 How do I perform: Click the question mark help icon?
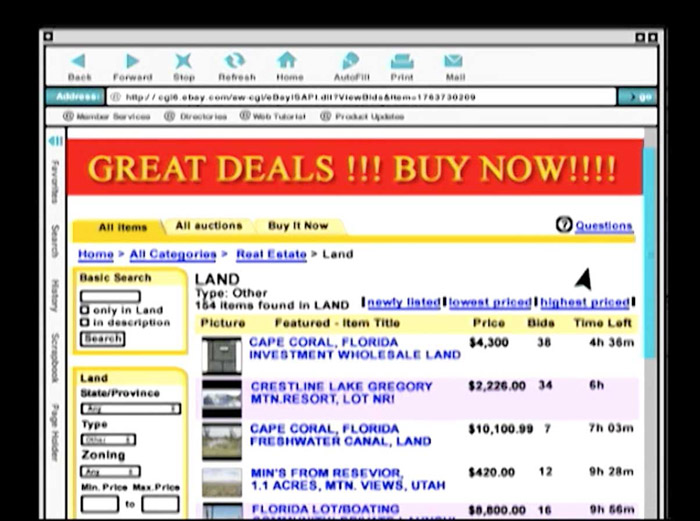coord(564,224)
